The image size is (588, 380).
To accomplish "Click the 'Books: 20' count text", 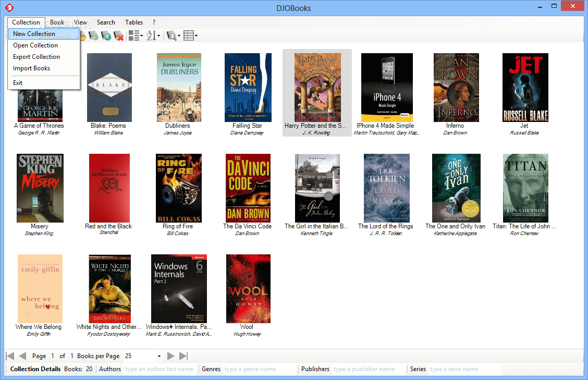I will pos(78,369).
